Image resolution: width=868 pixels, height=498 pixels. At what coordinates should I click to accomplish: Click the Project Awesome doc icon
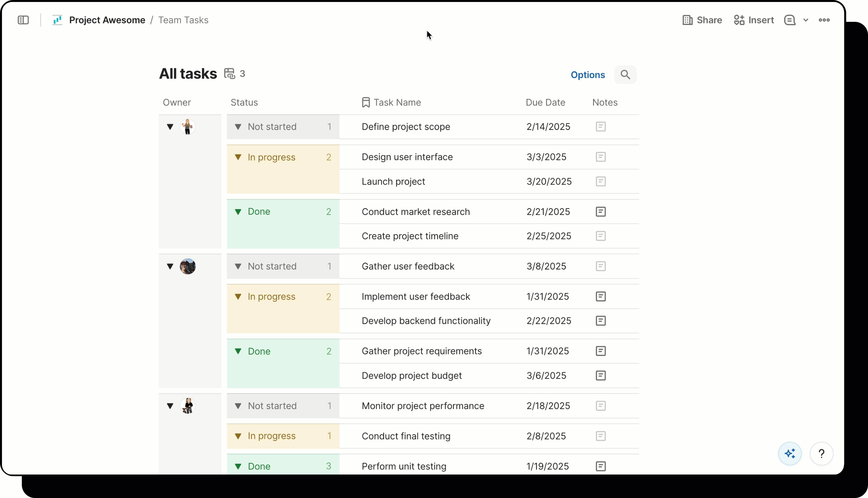point(57,20)
